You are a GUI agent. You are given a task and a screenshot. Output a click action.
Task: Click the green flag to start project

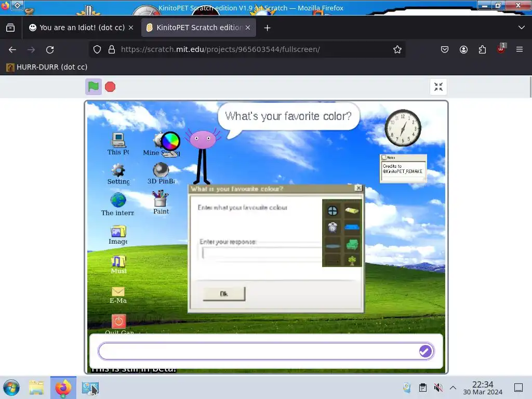coord(94,87)
